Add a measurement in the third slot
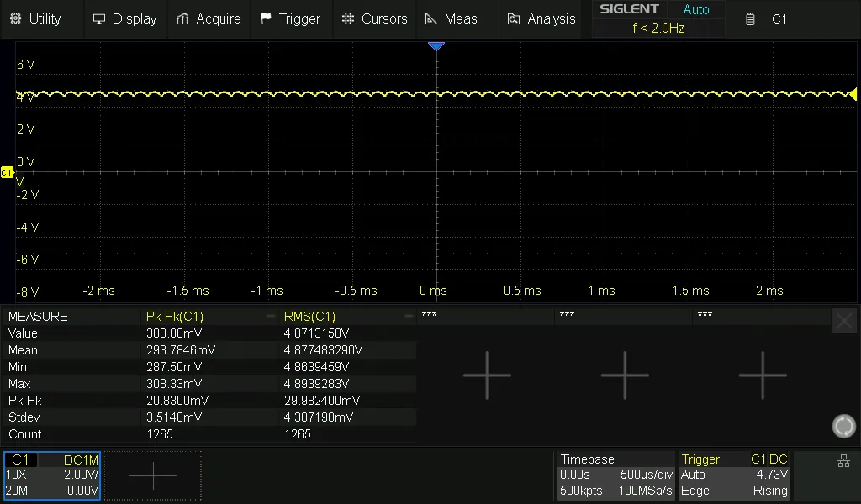This screenshot has height=504, width=861. (487, 375)
